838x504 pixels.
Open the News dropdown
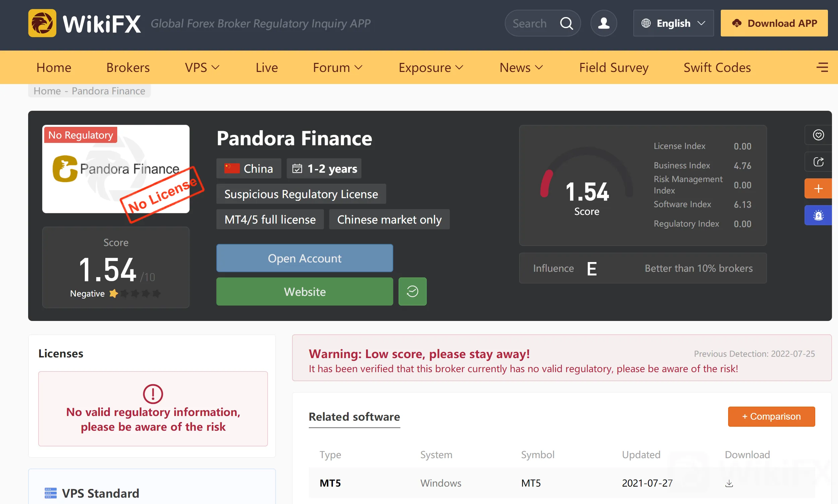click(521, 67)
